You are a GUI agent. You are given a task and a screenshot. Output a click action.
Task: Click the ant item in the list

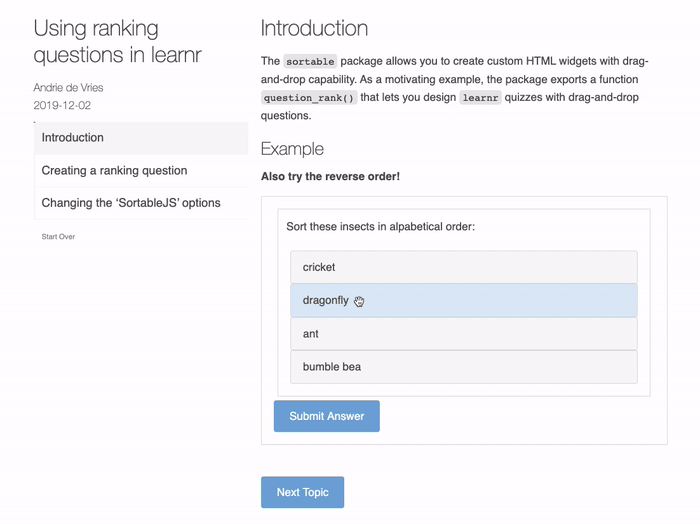463,334
